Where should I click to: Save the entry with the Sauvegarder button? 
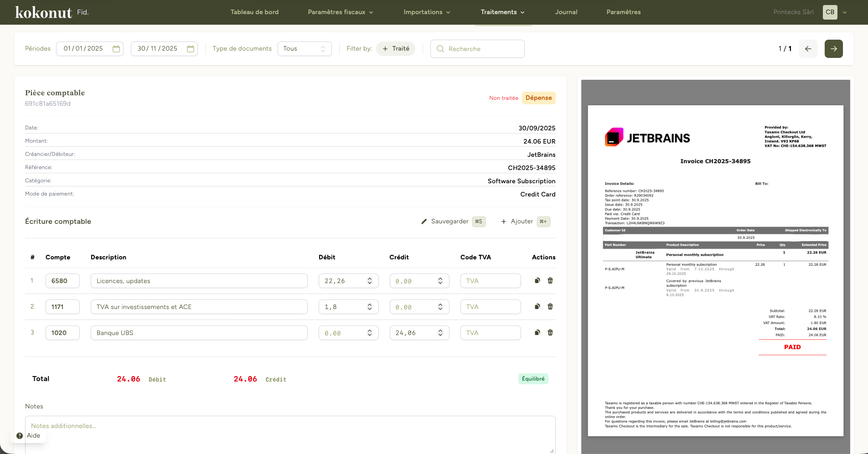(449, 222)
